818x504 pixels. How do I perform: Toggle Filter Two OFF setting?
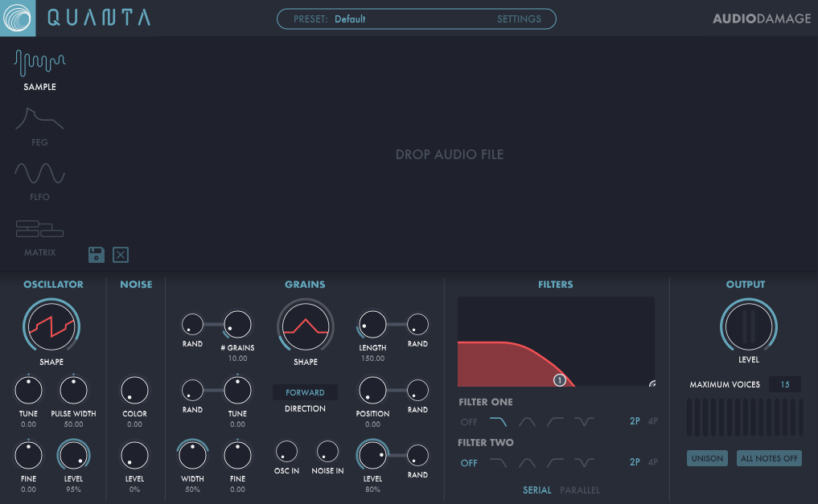pos(469,463)
